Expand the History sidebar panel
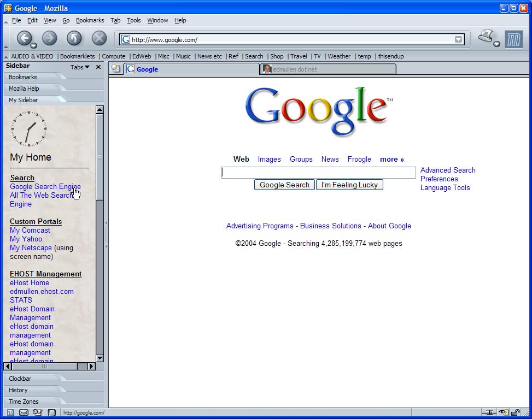 (x=18, y=390)
